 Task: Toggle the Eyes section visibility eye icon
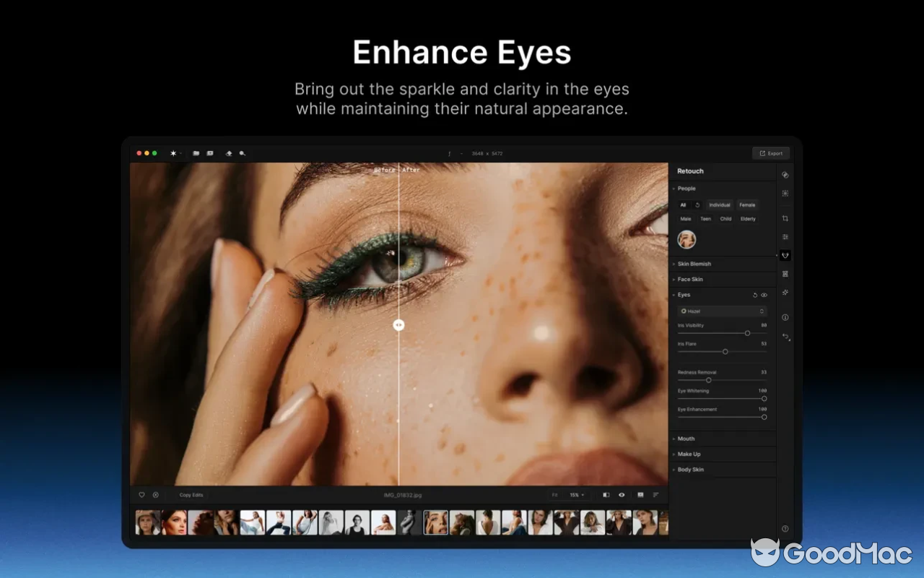coord(763,295)
